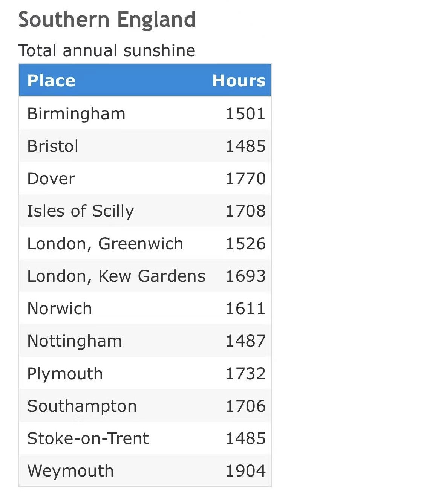The width and height of the screenshot is (441, 504).
Task: Select the Dover place name
Action: (51, 179)
